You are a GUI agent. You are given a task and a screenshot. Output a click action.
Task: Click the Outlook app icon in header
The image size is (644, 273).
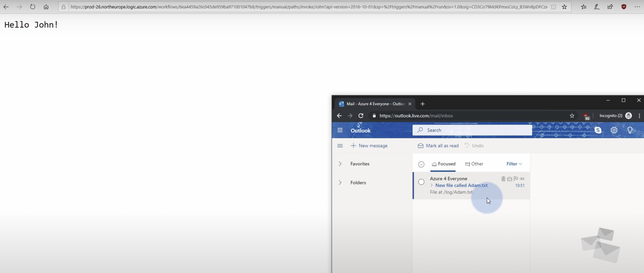tap(340, 130)
